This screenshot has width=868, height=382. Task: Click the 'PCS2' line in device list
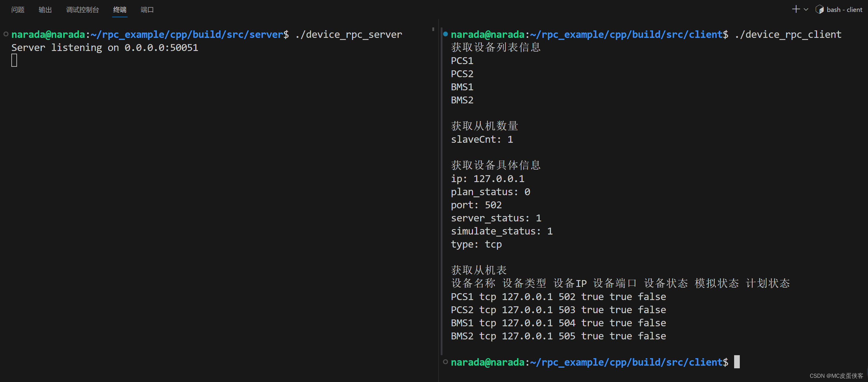tap(462, 74)
